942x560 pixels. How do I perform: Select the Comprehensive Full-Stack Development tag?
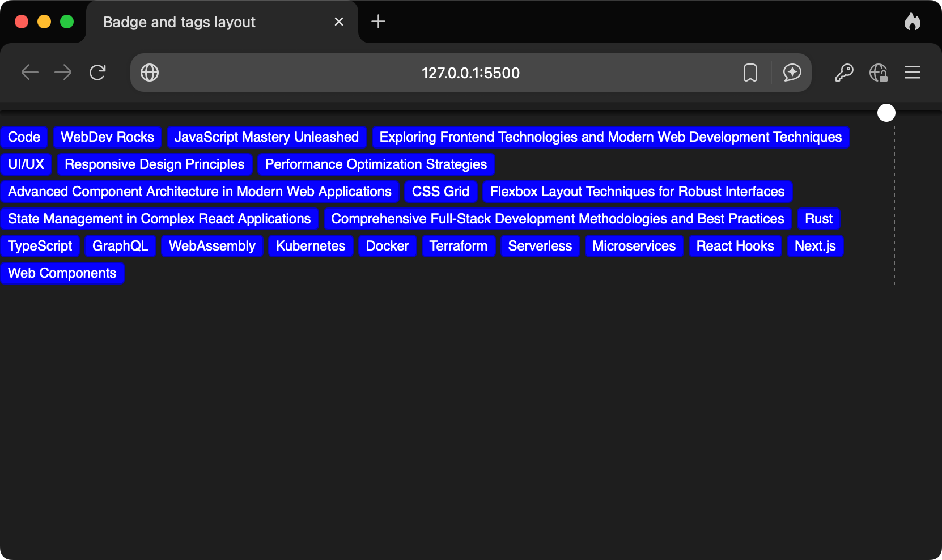558,219
